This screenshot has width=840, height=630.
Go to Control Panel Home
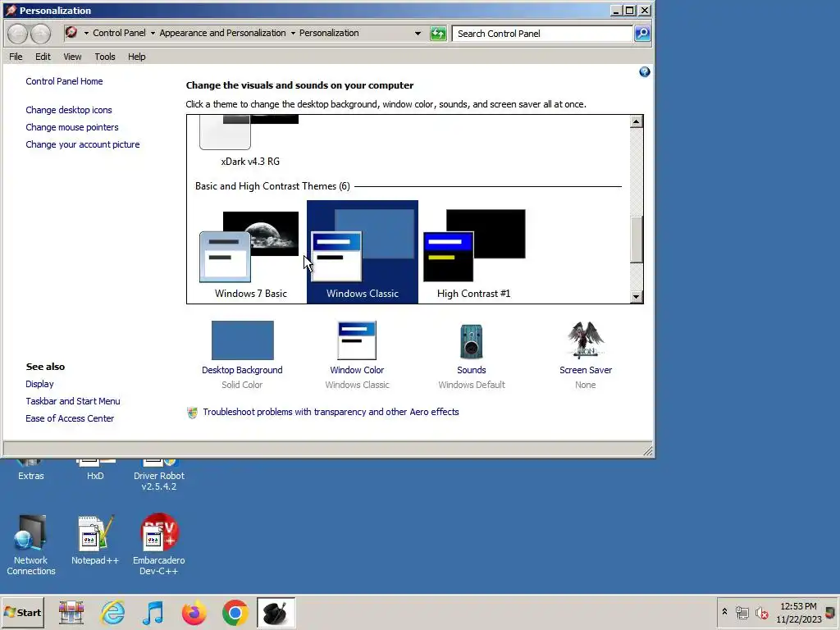[x=64, y=81]
